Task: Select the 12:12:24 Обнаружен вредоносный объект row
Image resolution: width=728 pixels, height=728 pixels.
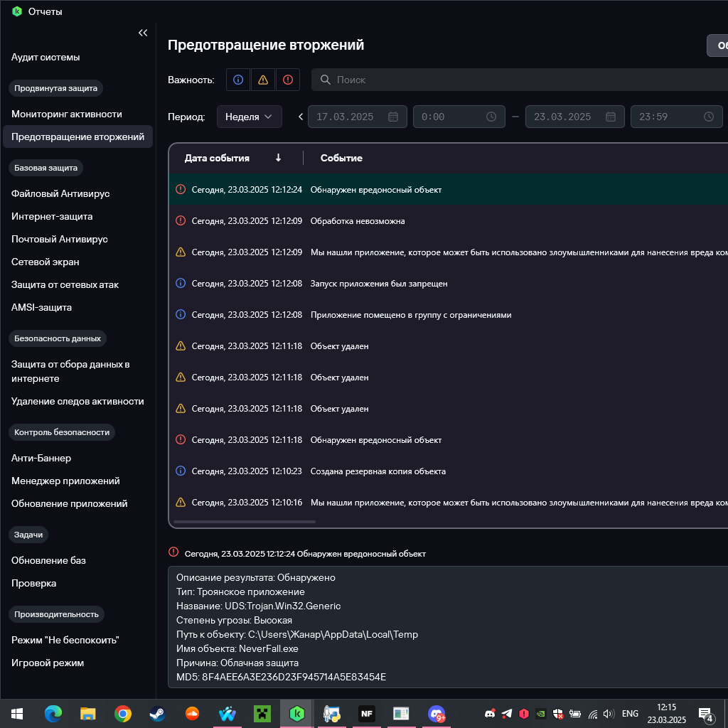Action: (x=449, y=189)
